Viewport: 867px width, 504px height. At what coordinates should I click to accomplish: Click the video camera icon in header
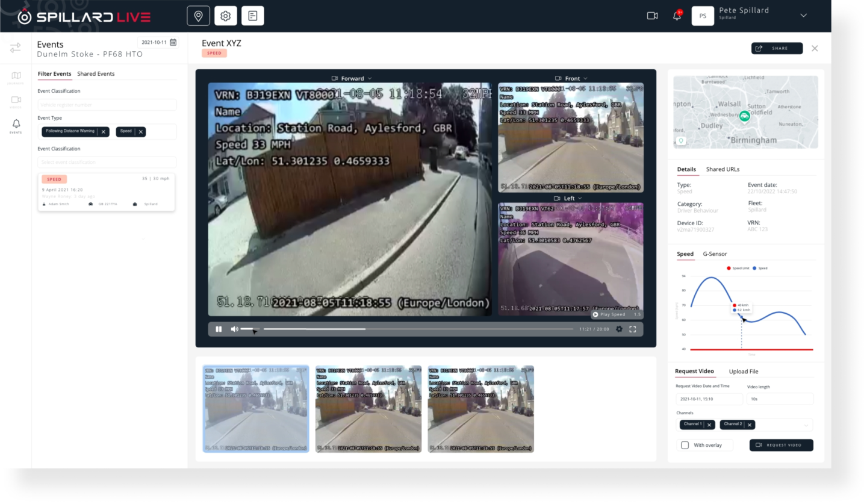652,16
